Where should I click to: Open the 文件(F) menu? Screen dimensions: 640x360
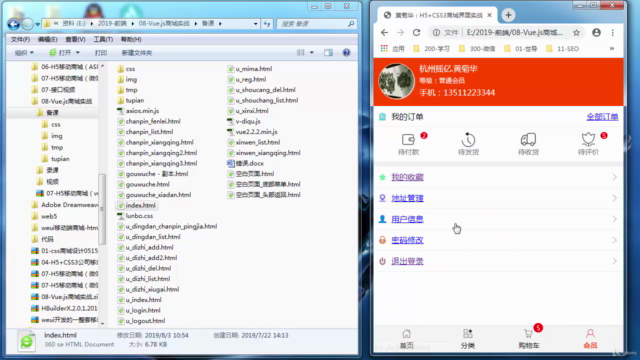(20, 39)
